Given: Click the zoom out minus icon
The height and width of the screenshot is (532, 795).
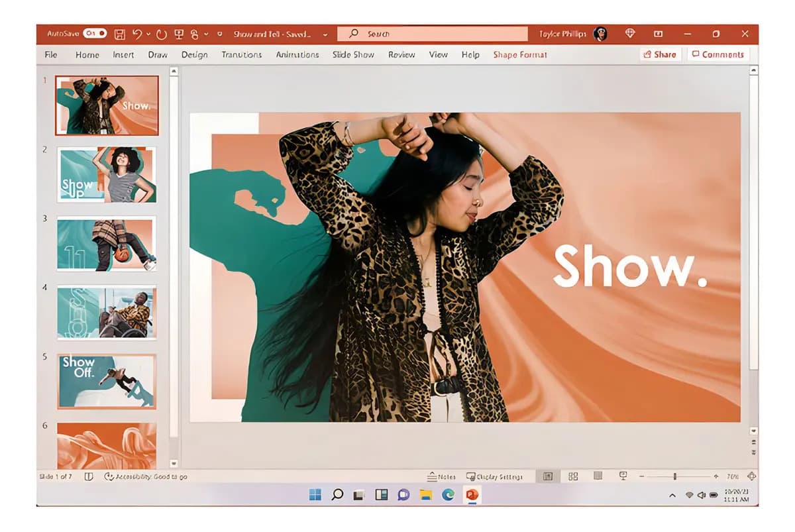Looking at the screenshot, I should coord(641,476).
